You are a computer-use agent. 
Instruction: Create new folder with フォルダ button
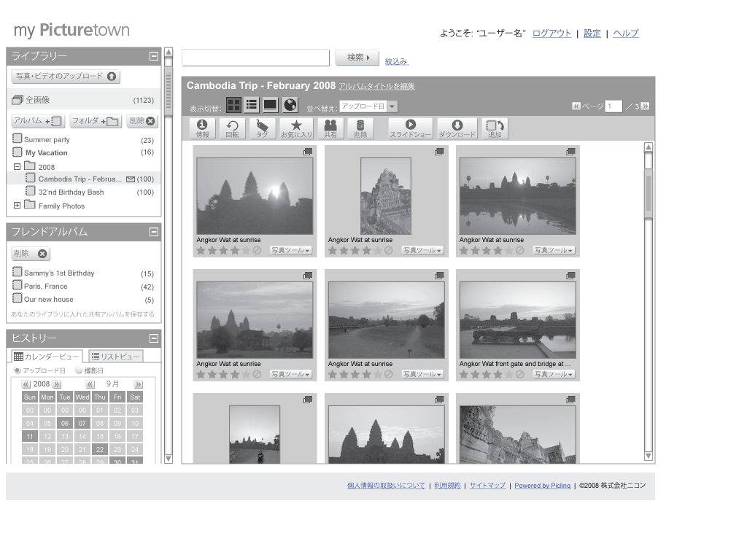click(96, 121)
